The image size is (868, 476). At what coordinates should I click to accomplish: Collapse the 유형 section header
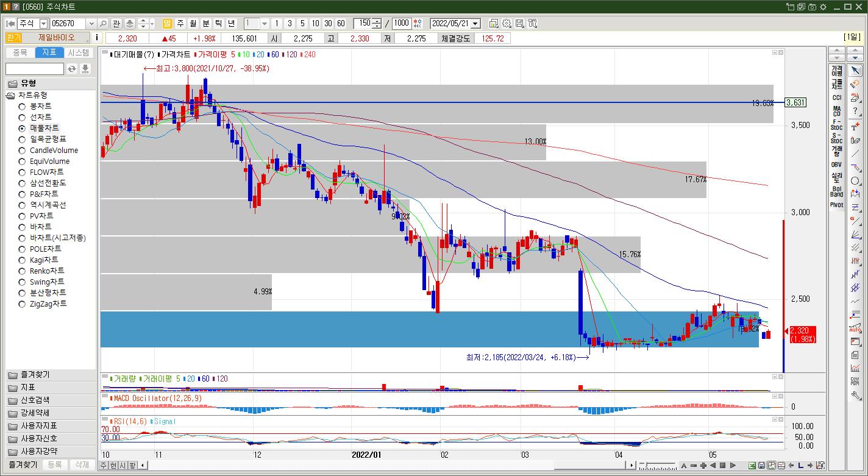pos(51,83)
